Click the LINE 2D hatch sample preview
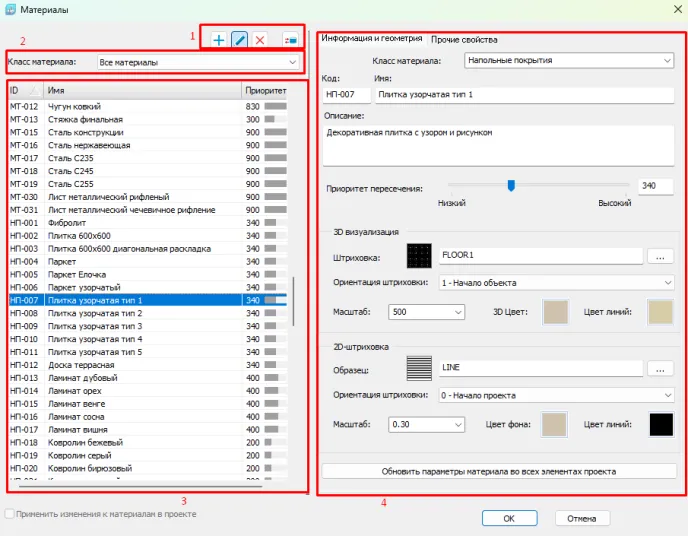 (419, 369)
